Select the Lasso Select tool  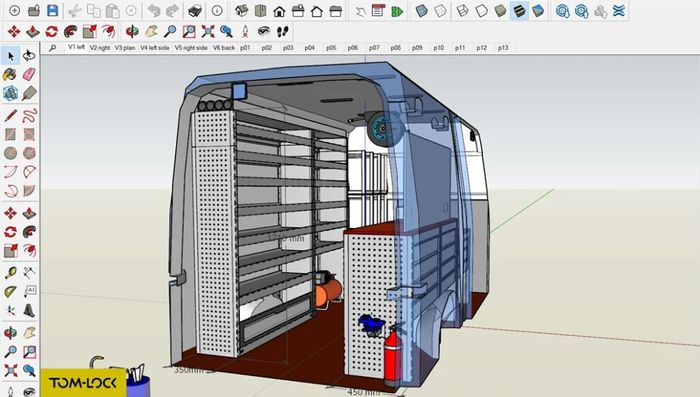29,55
